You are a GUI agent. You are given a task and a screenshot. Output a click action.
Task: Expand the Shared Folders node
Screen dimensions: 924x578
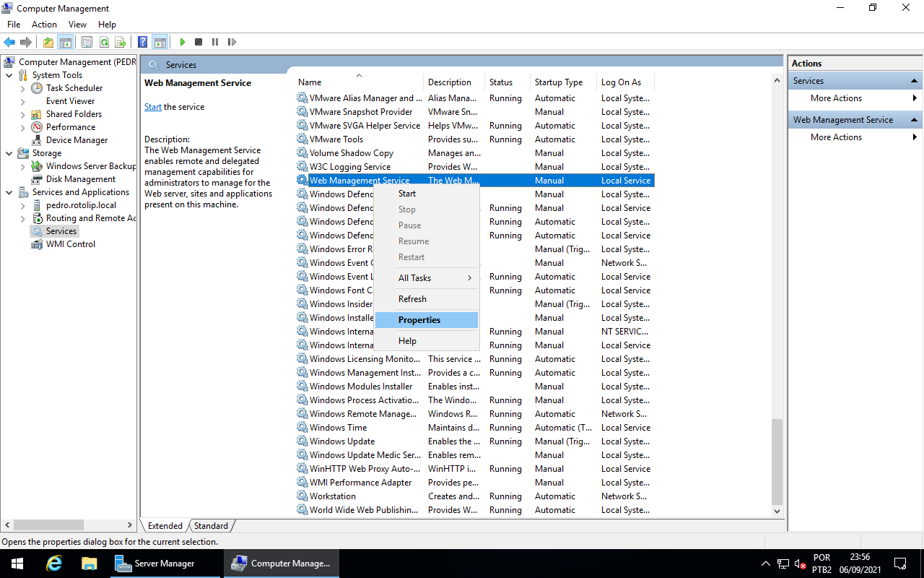22,113
